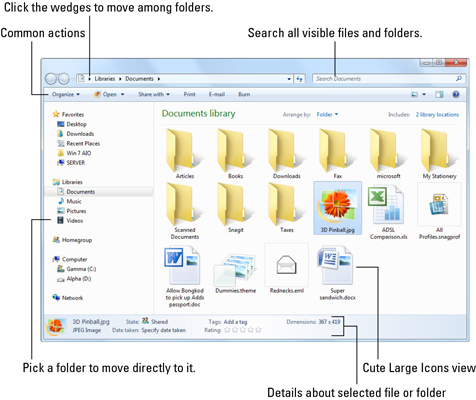The width and height of the screenshot is (476, 400).
Task: Select Win 7 AIO favorite
Action: (74, 153)
